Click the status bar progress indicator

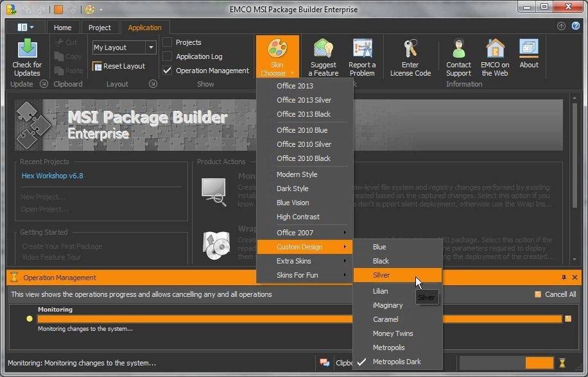[x=506, y=363]
